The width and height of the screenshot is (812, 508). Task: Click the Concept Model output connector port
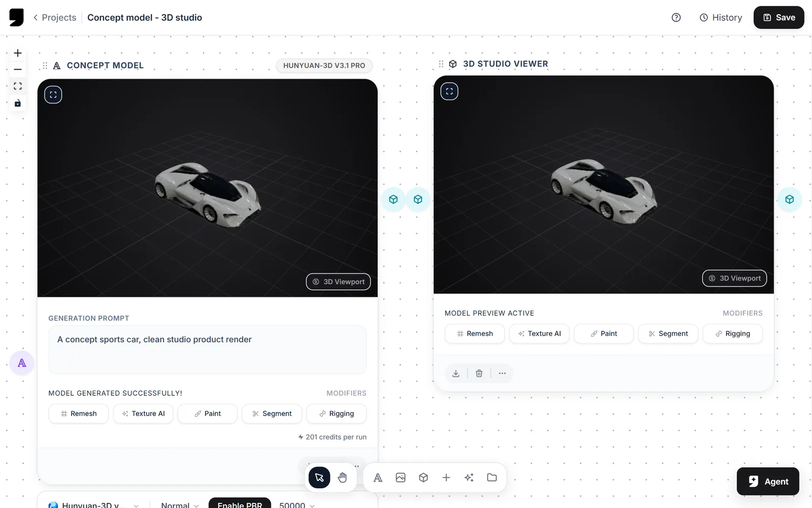pyautogui.click(x=393, y=199)
